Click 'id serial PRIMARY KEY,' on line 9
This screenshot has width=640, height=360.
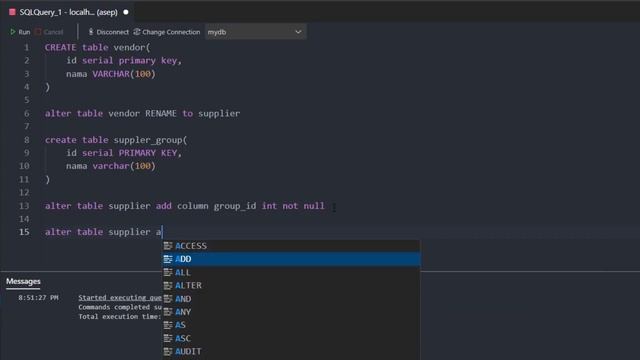pos(124,153)
